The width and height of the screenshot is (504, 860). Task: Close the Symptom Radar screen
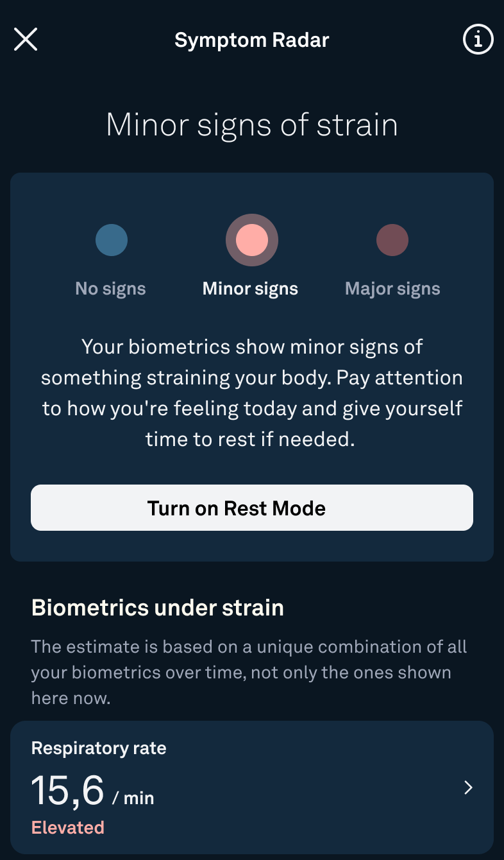click(26, 39)
